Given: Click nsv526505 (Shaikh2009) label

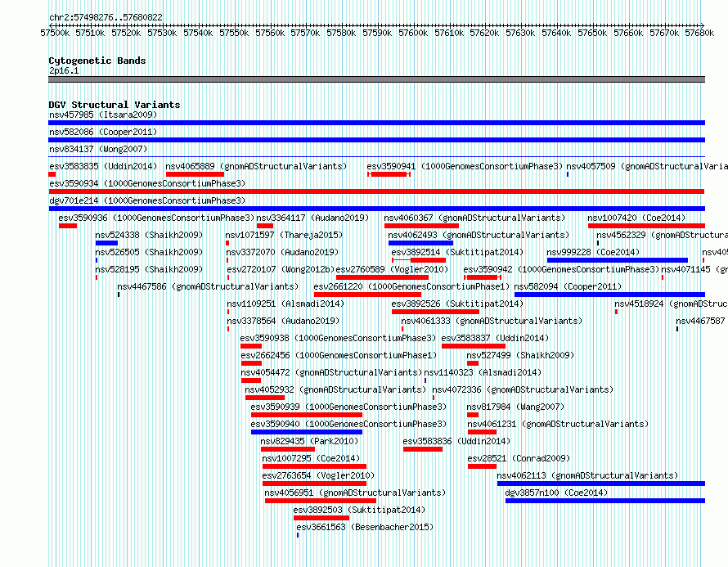Looking at the screenshot, I should [149, 252].
